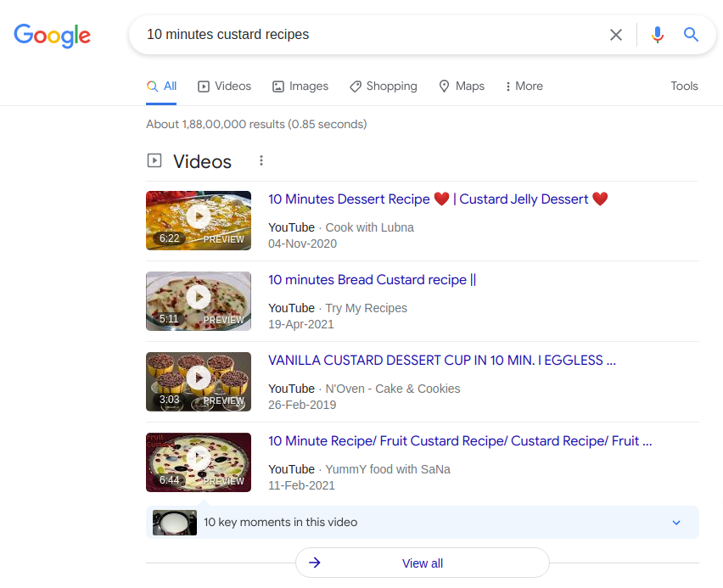Click channel name YummY food with SaNa

(388, 469)
